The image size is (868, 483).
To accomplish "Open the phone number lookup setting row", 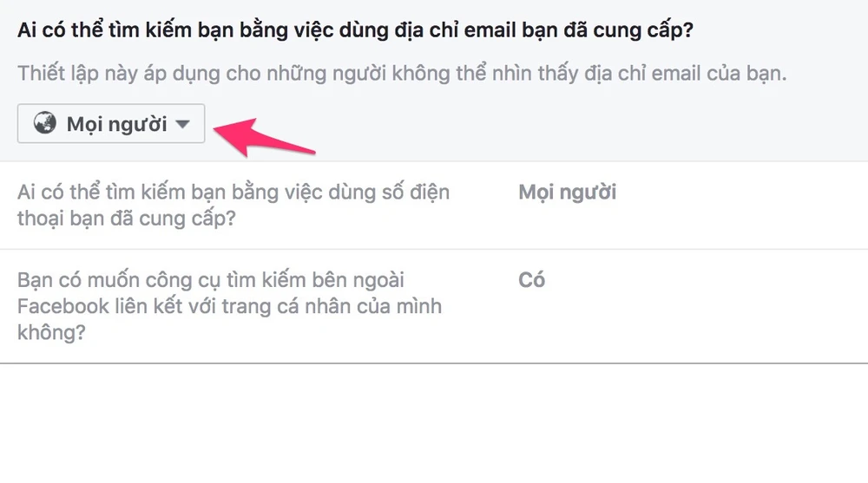I will click(x=434, y=205).
